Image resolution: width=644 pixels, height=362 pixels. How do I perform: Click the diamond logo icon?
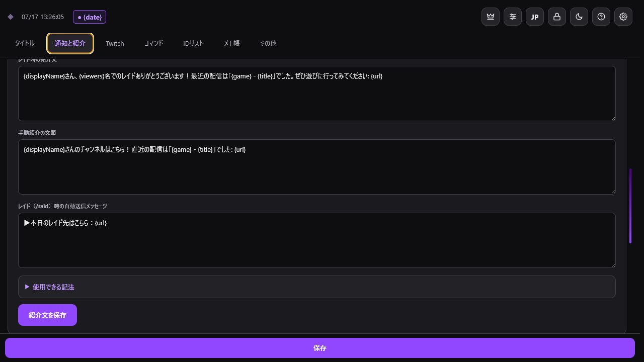(x=11, y=17)
